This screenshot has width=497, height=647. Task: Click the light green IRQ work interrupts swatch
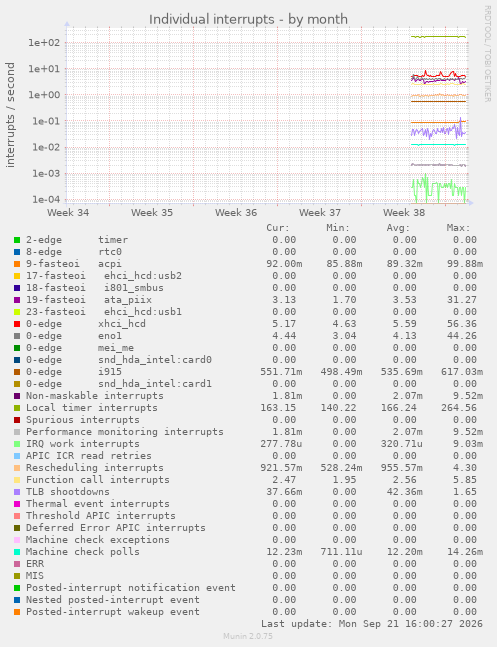(x=17, y=444)
